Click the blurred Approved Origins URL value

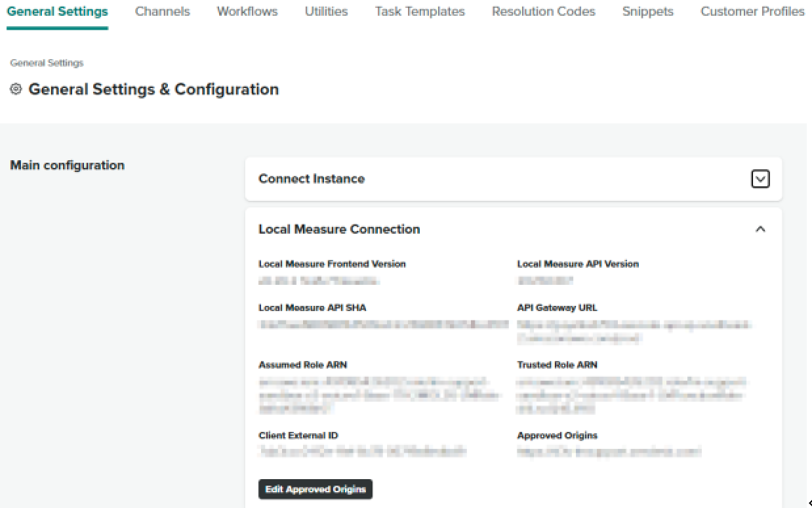pyautogui.click(x=609, y=452)
